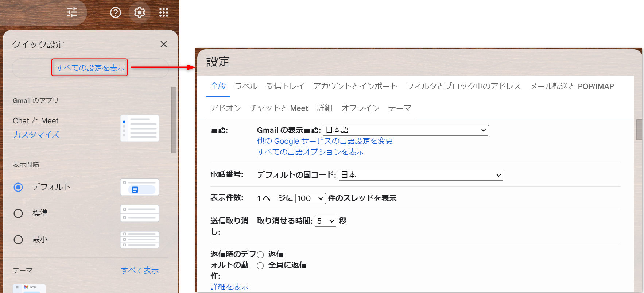This screenshot has height=293, width=644.
Task: Open the テーマ settings tab
Action: [400, 108]
